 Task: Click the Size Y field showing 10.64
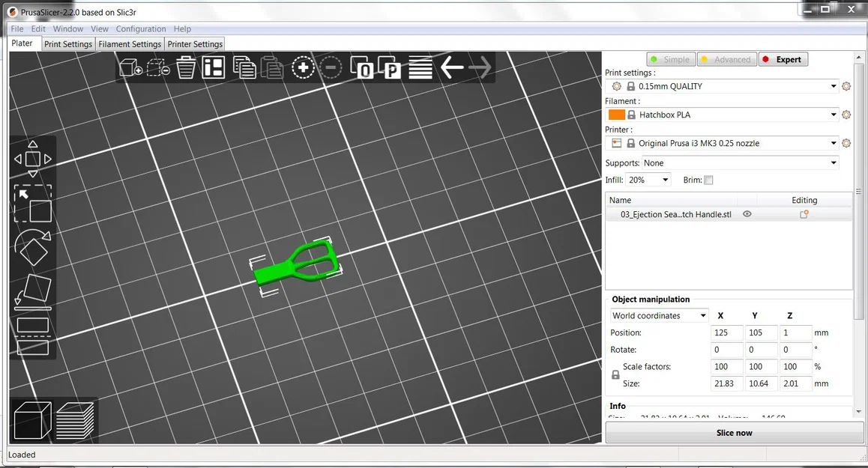(x=761, y=383)
